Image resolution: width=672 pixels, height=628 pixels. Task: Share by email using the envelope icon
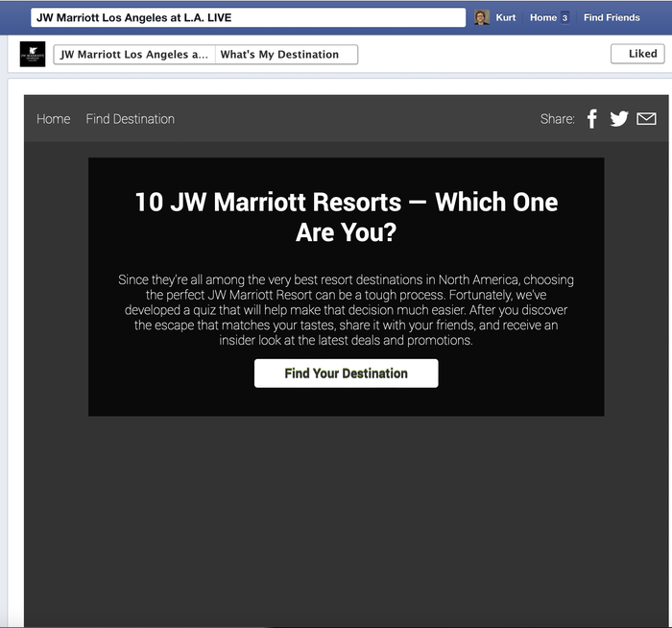click(646, 119)
